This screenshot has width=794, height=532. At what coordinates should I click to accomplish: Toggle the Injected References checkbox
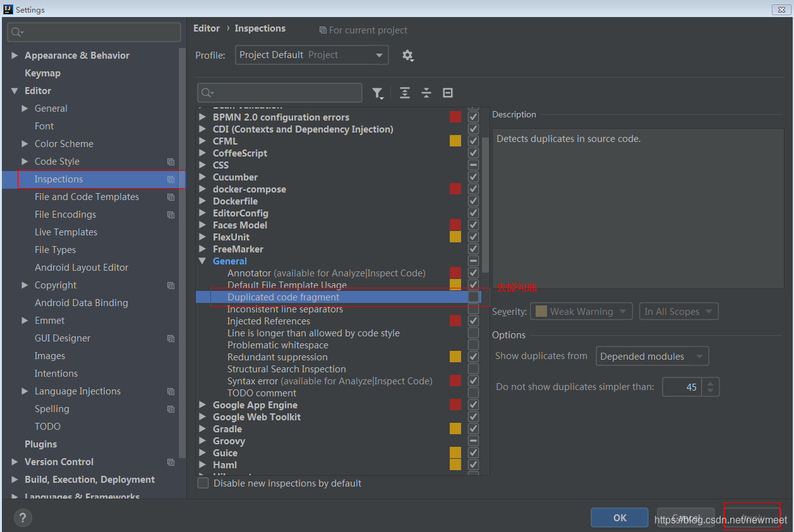point(473,321)
